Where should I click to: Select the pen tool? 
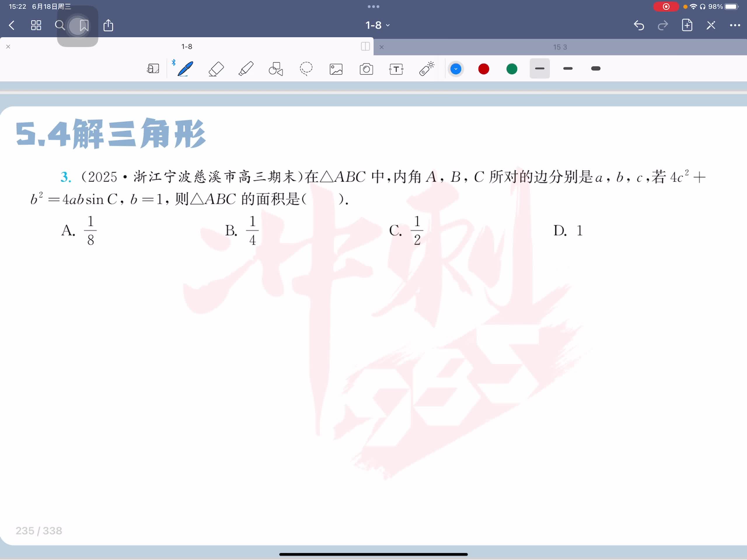coord(185,69)
